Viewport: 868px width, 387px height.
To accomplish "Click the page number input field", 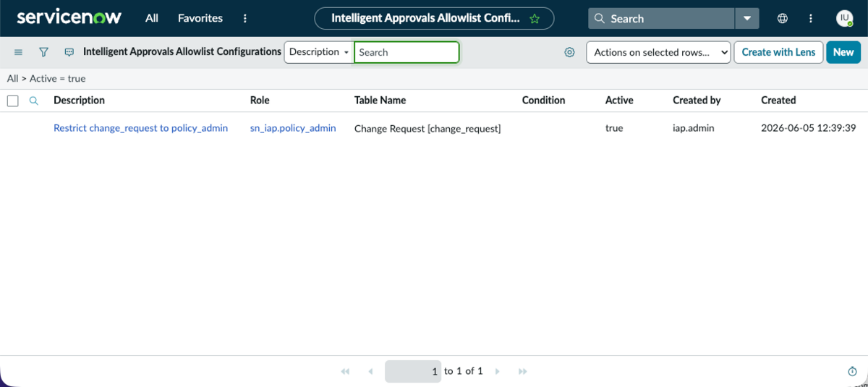I will coord(413,371).
